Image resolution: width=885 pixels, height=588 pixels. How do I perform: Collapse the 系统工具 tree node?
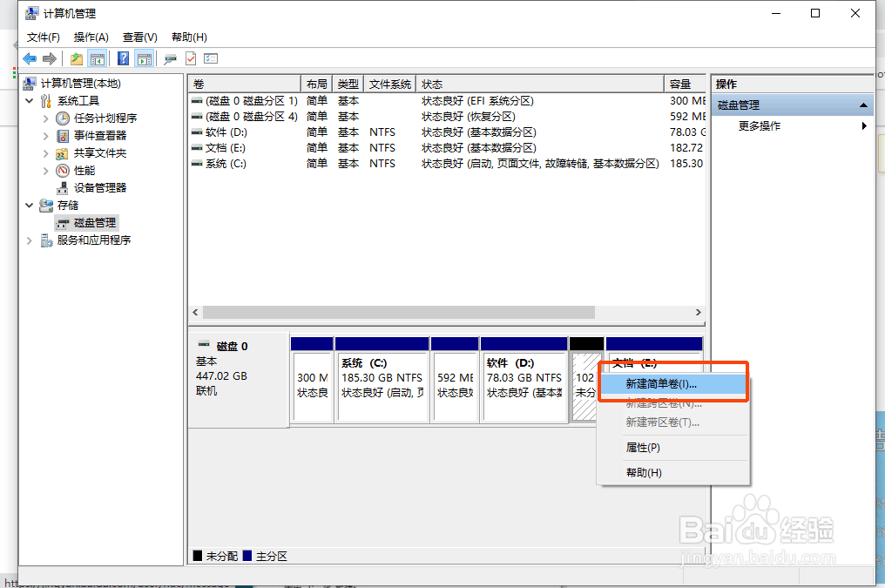pyautogui.click(x=30, y=101)
